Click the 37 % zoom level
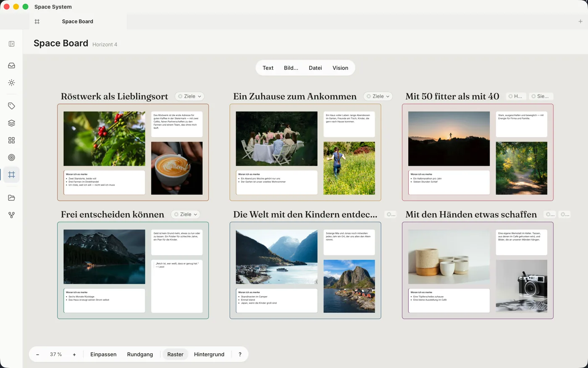588x368 pixels. 56,355
